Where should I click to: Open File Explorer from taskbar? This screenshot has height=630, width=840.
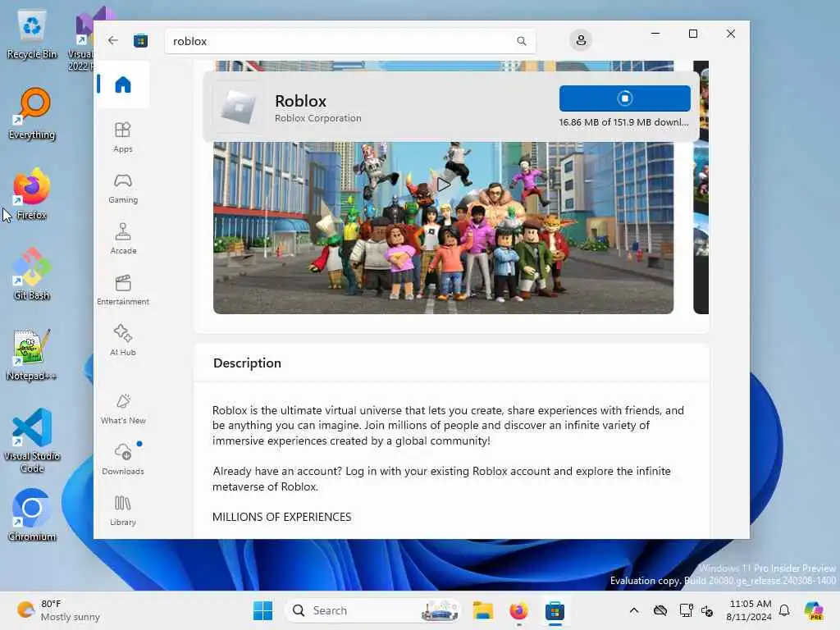click(x=482, y=610)
